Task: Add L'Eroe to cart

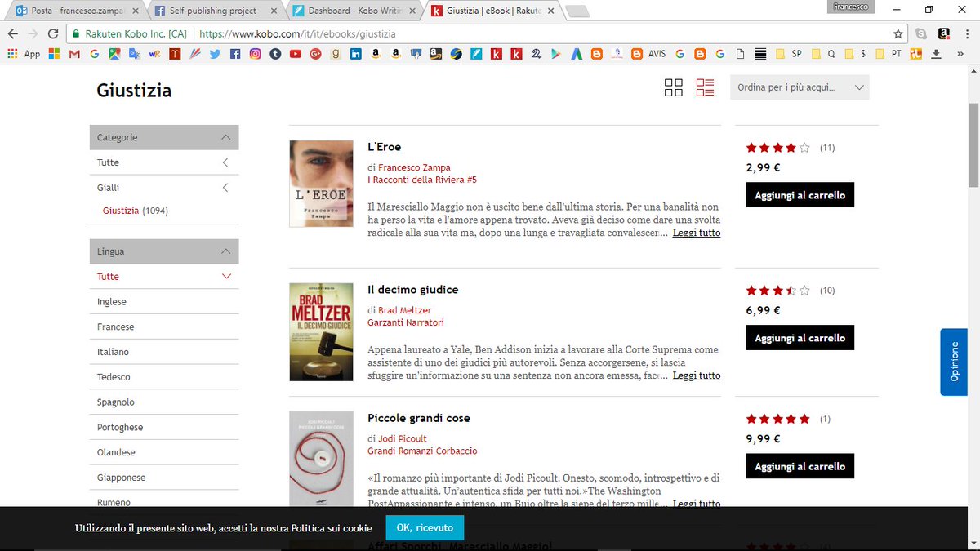Action: click(800, 195)
